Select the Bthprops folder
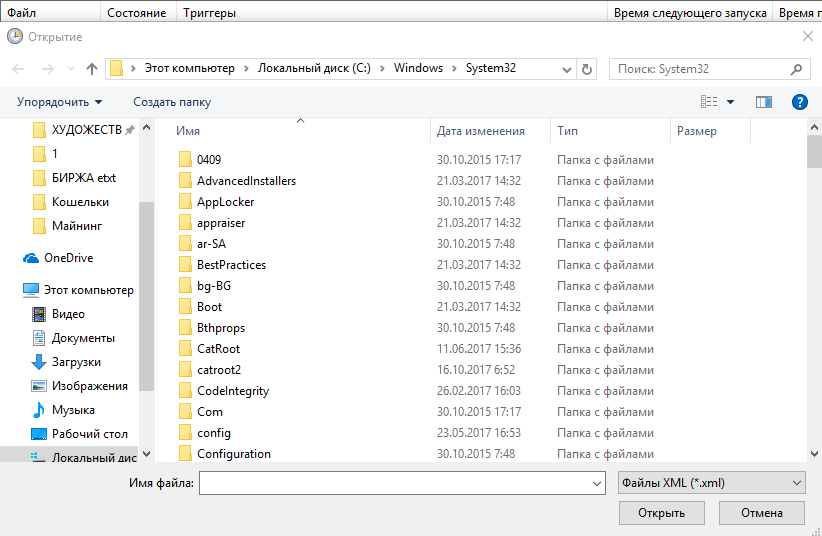 tap(221, 328)
